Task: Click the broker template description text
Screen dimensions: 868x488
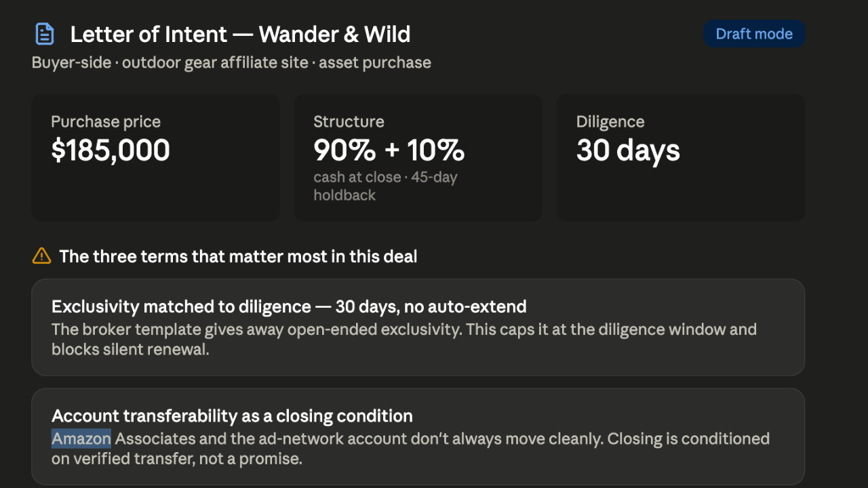Action: pos(404,340)
